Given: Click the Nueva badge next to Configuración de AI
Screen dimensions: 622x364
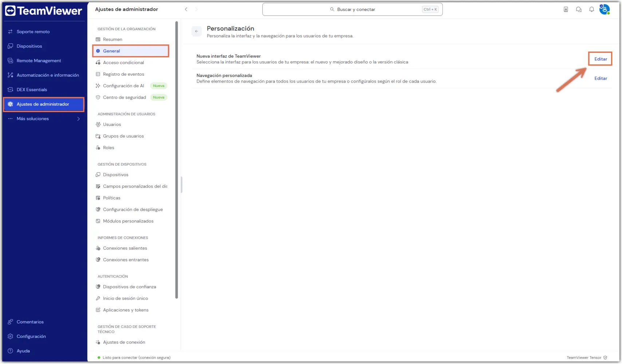Looking at the screenshot, I should (x=159, y=86).
